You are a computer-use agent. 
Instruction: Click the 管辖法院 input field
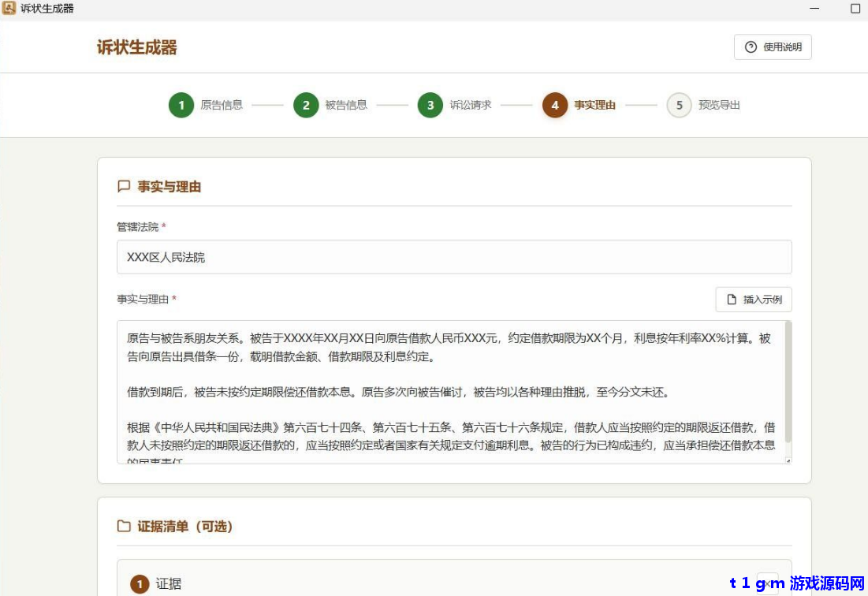(x=455, y=256)
